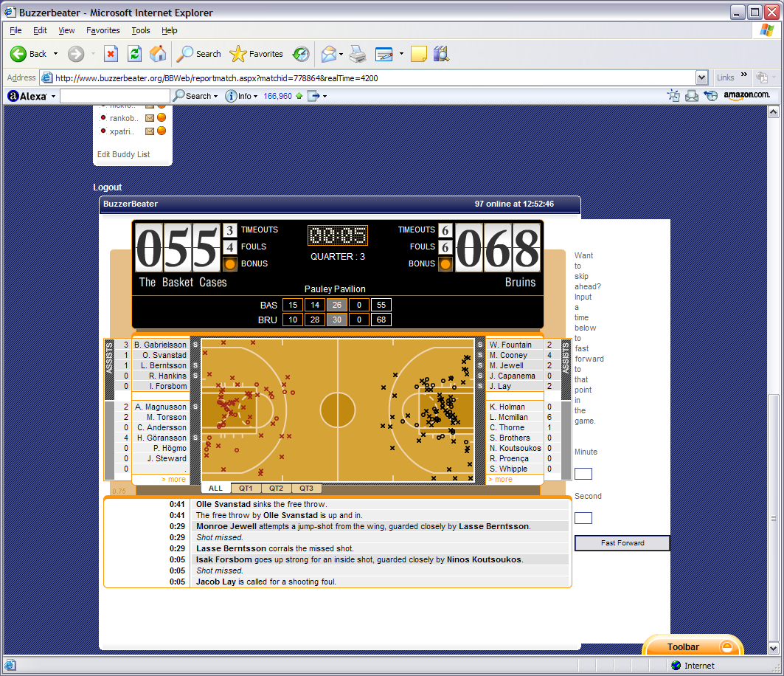
Task: Expand the address bar dropdown
Action: pos(702,77)
